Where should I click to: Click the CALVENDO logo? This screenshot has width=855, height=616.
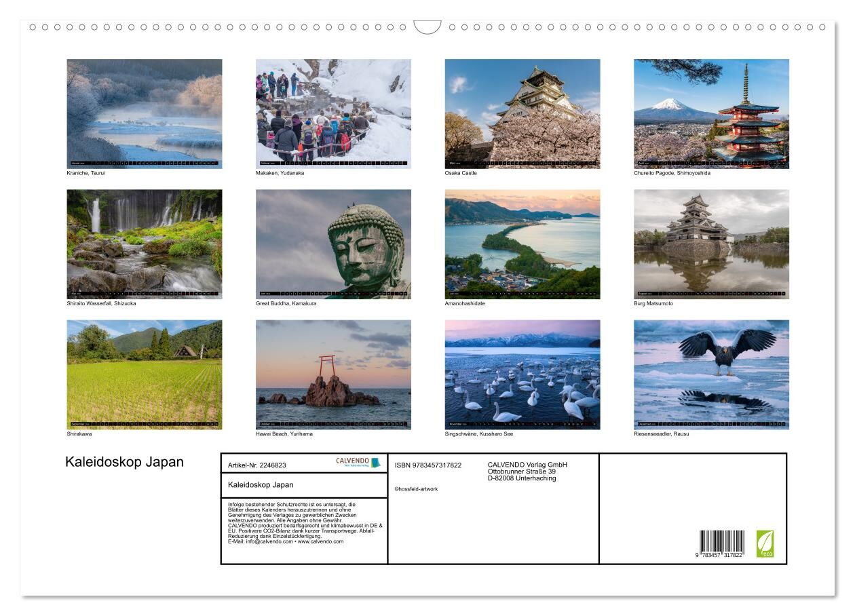[x=358, y=463]
